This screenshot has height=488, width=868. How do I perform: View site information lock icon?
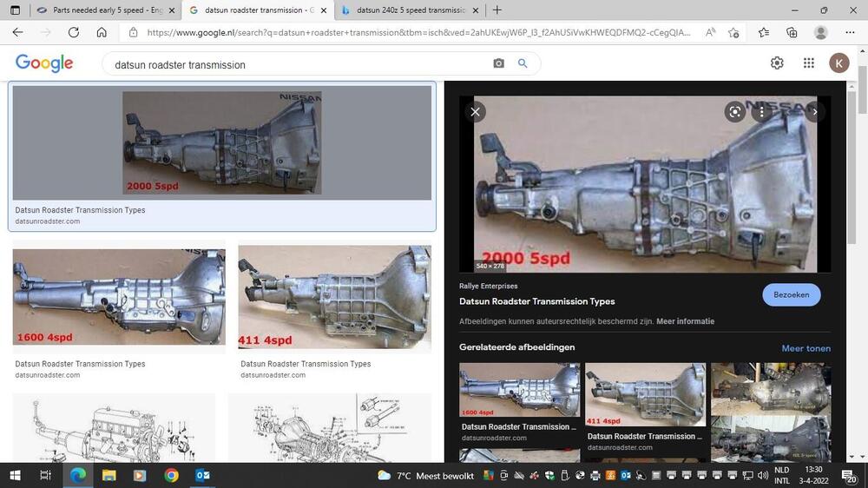pyautogui.click(x=133, y=33)
